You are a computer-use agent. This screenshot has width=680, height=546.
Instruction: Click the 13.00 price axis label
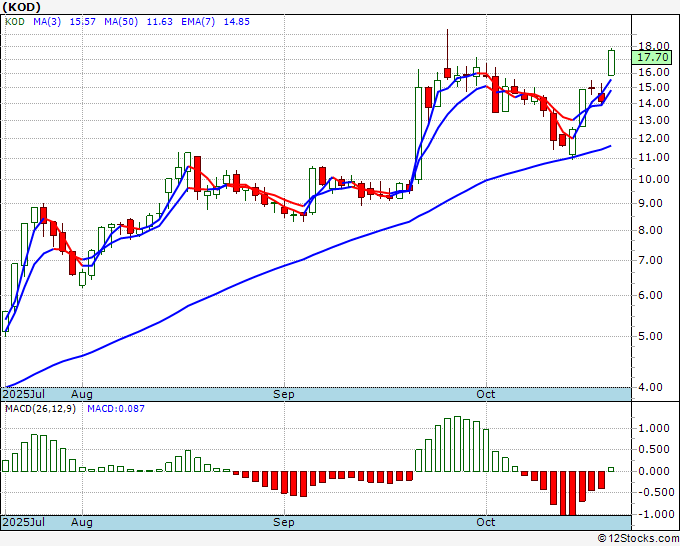click(x=654, y=120)
